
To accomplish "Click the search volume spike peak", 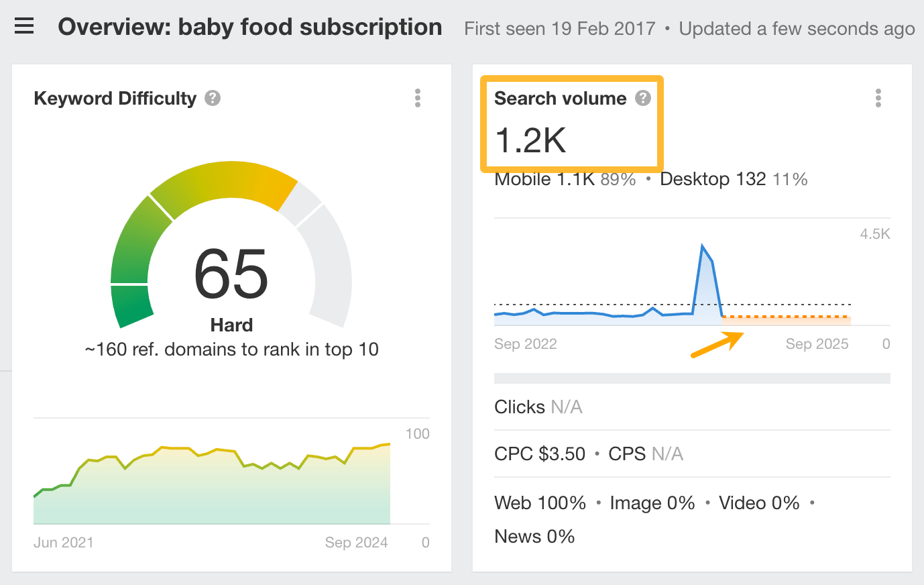I will [702, 247].
